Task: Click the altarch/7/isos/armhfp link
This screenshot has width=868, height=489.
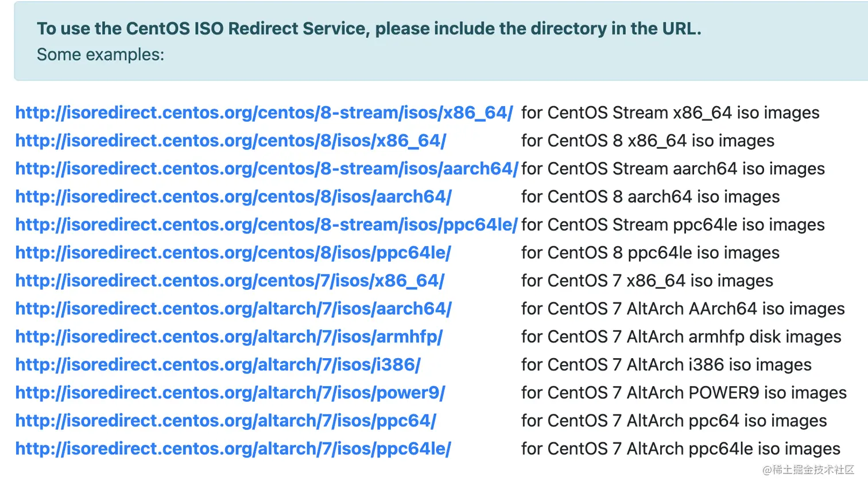Action: click(x=229, y=337)
